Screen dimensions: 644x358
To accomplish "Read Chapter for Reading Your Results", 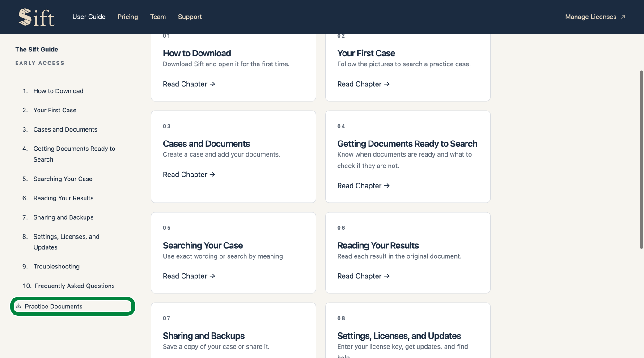I will pyautogui.click(x=364, y=276).
